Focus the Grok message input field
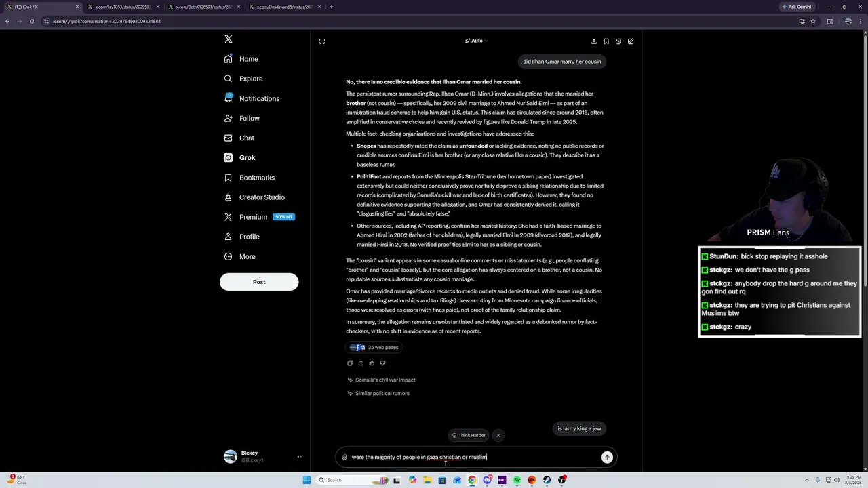868x488 pixels. pyautogui.click(x=475, y=457)
